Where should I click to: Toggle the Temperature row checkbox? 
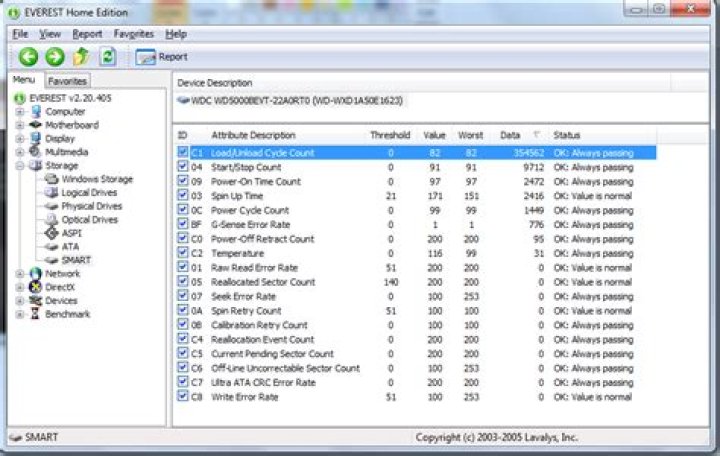click(x=183, y=253)
